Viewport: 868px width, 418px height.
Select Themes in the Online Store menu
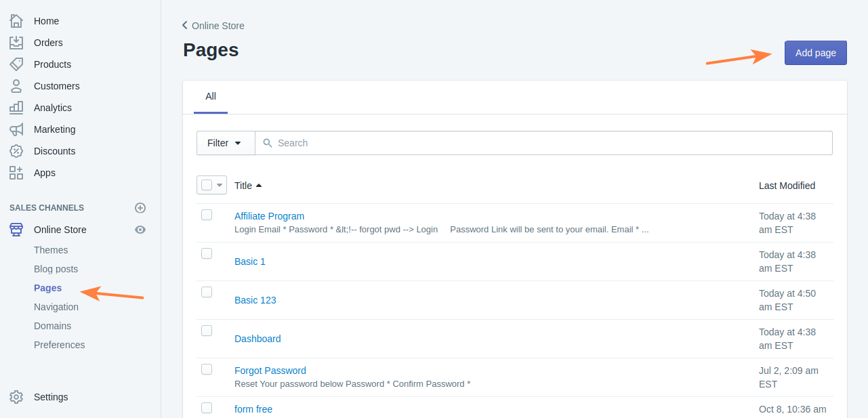pos(49,249)
